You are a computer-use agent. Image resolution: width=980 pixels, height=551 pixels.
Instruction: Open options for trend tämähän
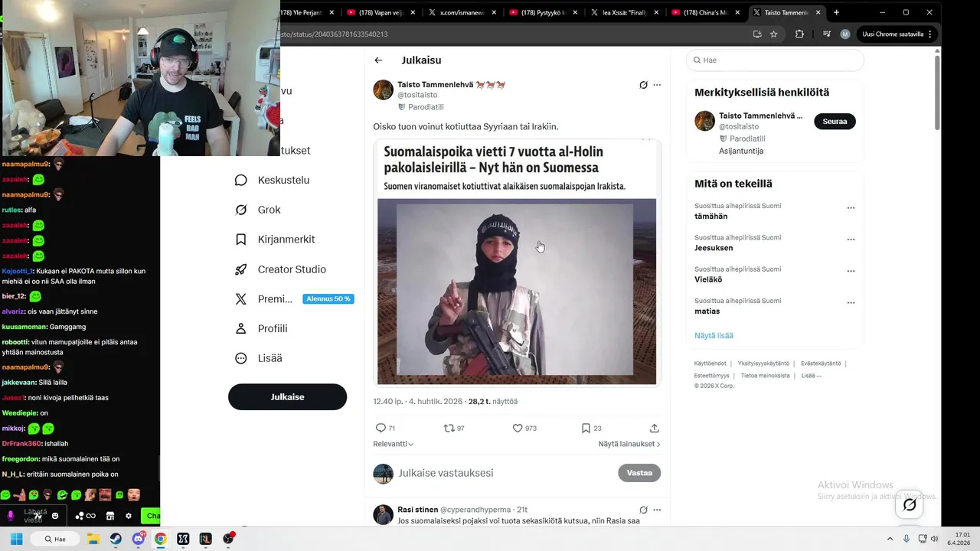(x=851, y=208)
